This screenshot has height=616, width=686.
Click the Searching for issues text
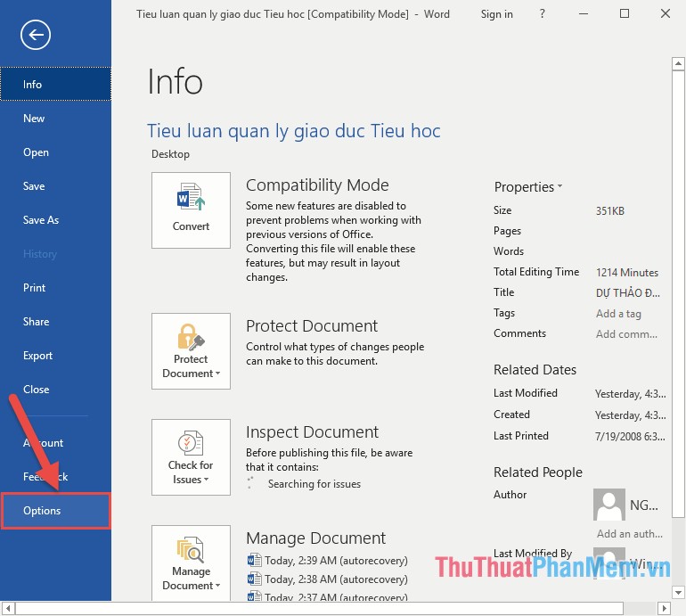[x=314, y=484]
